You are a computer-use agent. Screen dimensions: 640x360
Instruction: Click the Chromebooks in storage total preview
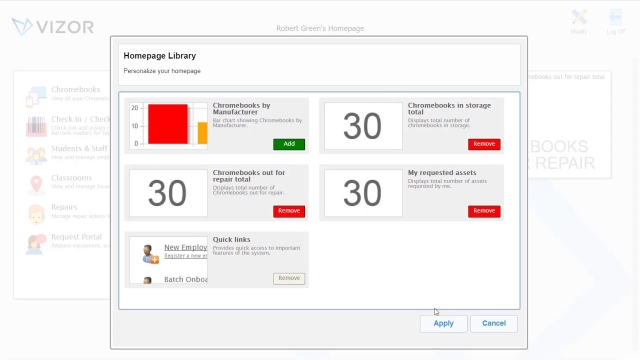[363, 126]
